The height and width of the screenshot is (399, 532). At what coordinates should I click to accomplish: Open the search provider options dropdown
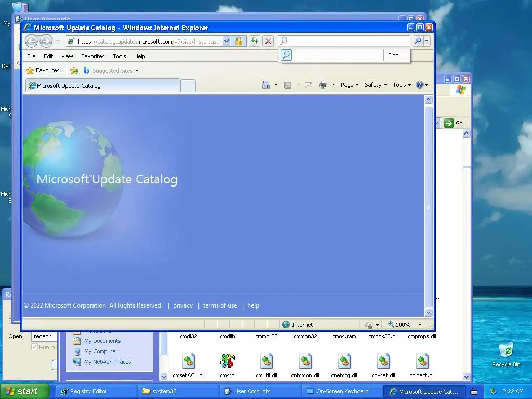pyautogui.click(x=427, y=41)
